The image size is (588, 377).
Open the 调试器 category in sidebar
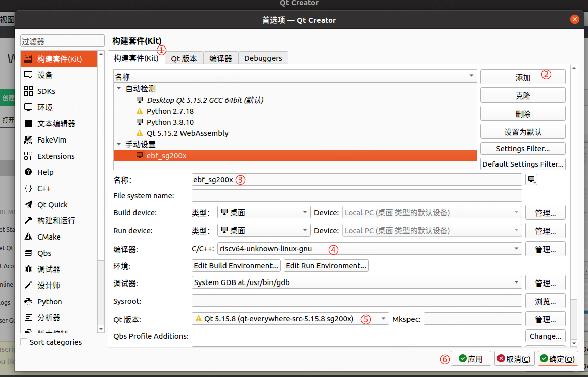[x=59, y=269]
